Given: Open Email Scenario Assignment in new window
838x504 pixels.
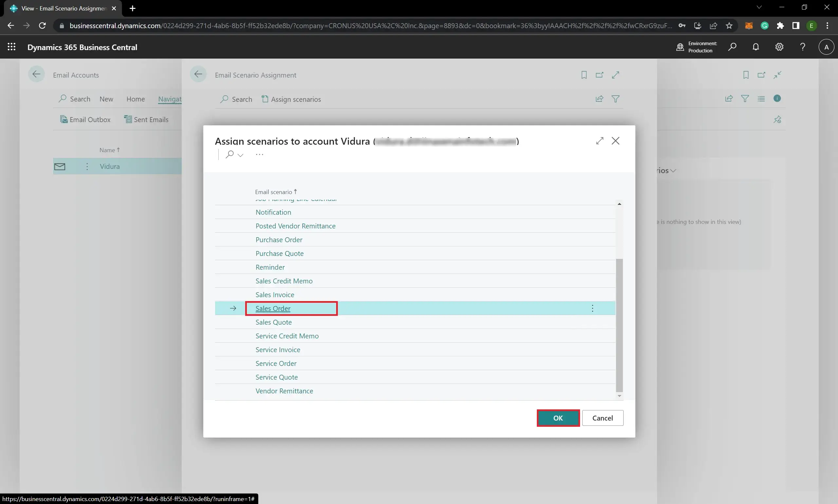Looking at the screenshot, I should (x=600, y=75).
